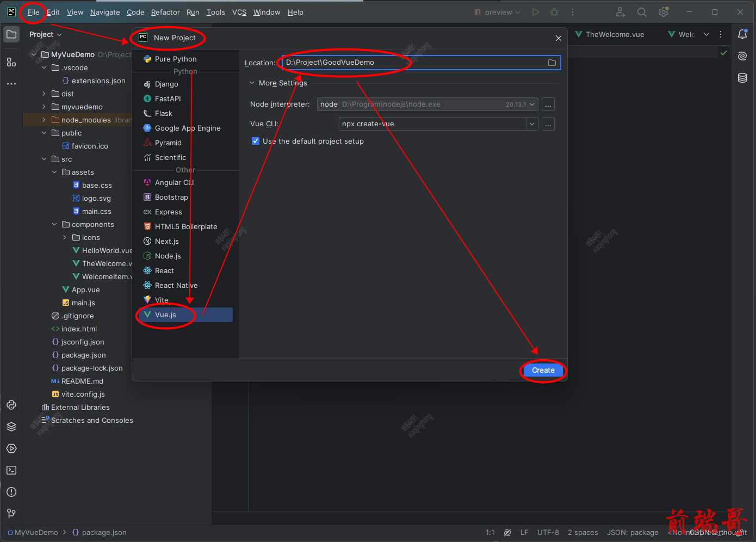The image size is (756, 542).
Task: Select React Native project type
Action: (x=185, y=285)
